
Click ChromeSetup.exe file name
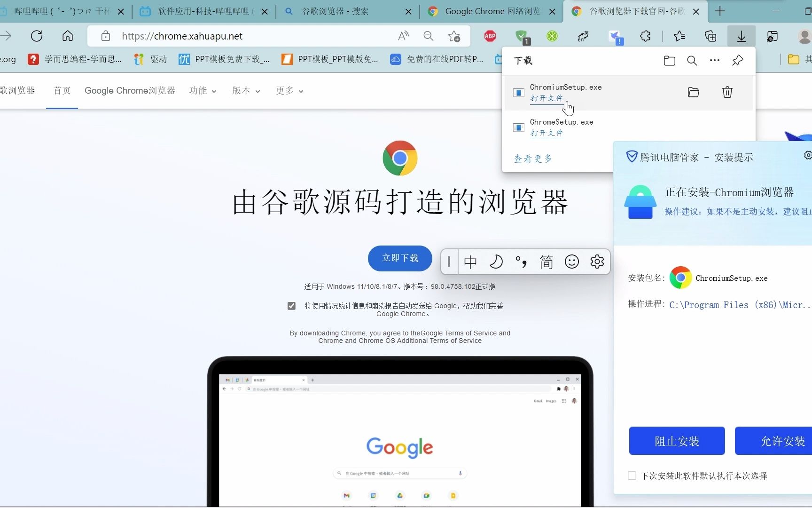coord(562,122)
